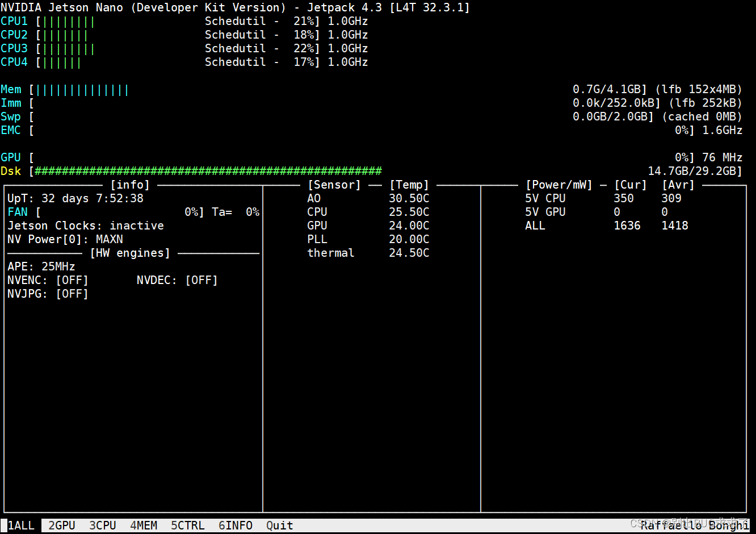Open the 5CTRL tab
This screenshot has height=534, width=756.
[x=188, y=525]
